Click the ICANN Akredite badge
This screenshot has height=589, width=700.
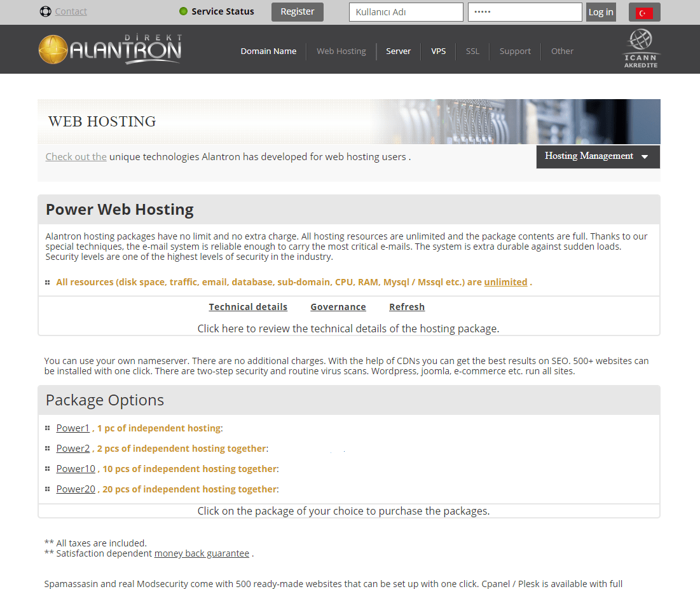[x=641, y=49]
